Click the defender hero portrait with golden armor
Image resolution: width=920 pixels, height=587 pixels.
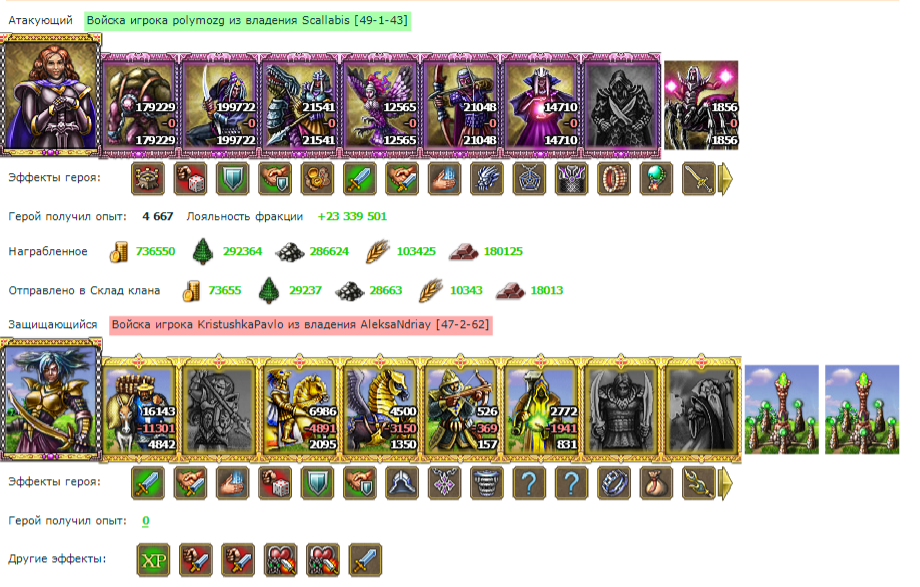pyautogui.click(x=50, y=400)
